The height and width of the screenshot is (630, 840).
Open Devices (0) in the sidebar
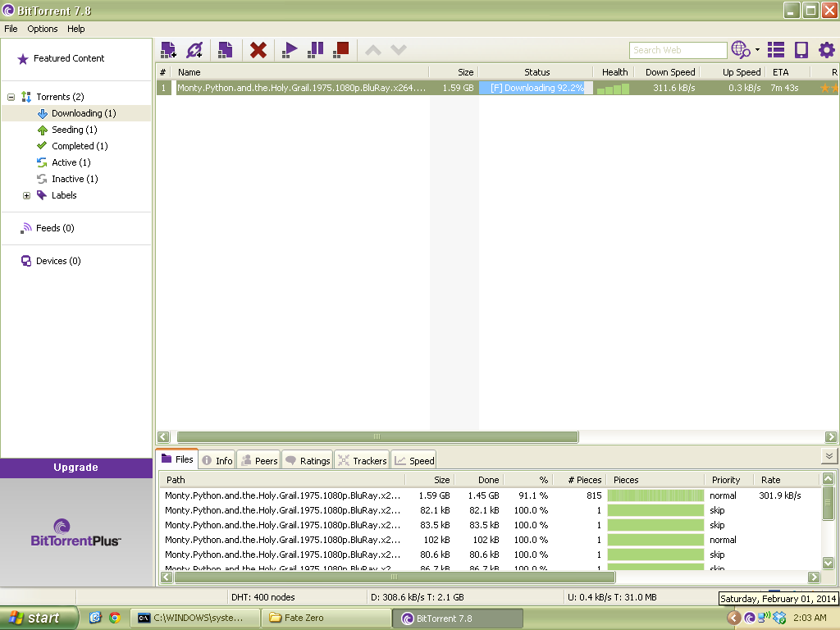click(x=58, y=261)
